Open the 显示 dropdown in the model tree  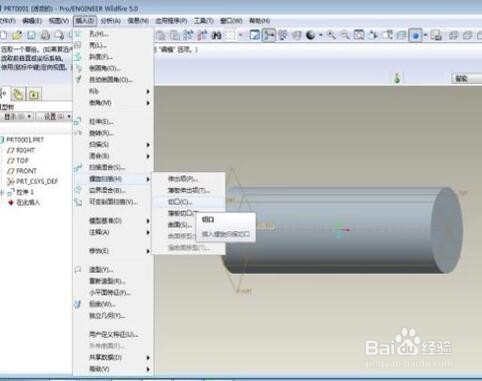pos(17,116)
